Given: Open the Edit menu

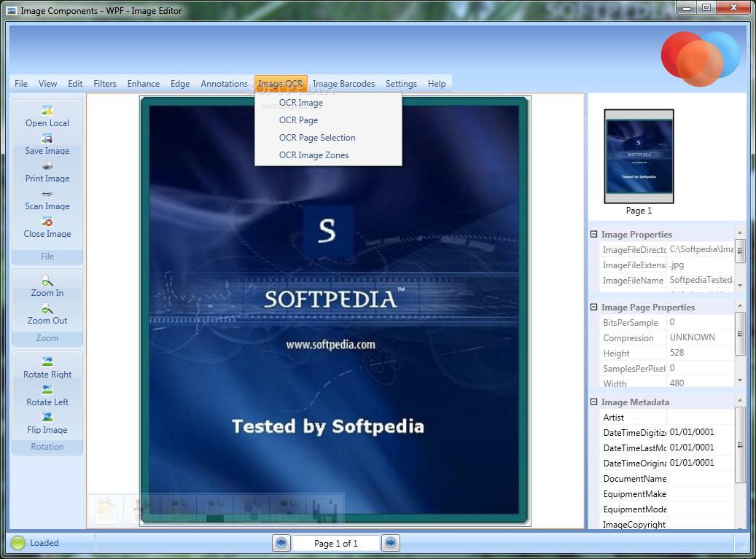Looking at the screenshot, I should [x=75, y=83].
